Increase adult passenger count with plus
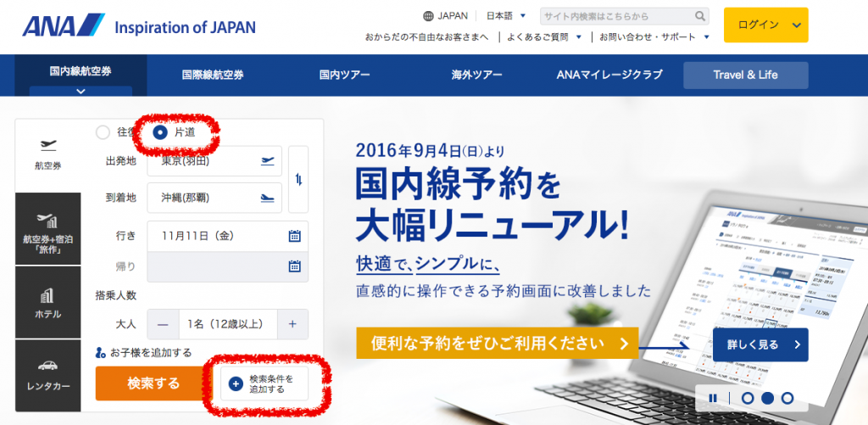Viewport: 868px width, 425px height. [x=292, y=324]
